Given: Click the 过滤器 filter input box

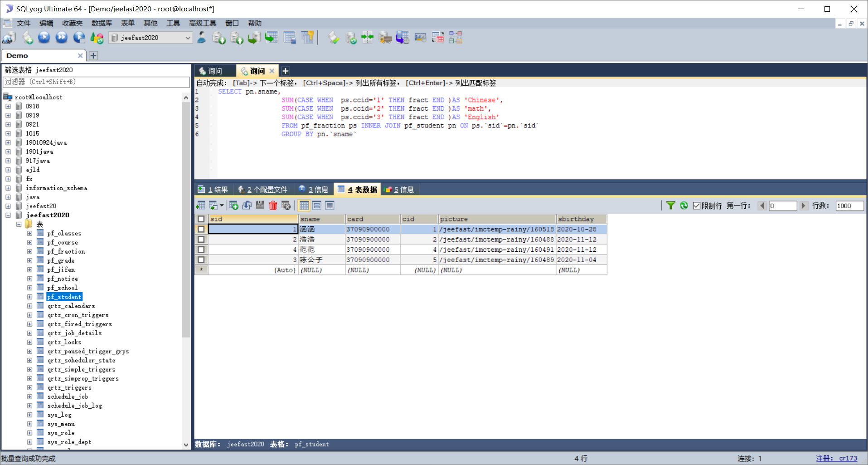Looking at the screenshot, I should pyautogui.click(x=96, y=82).
